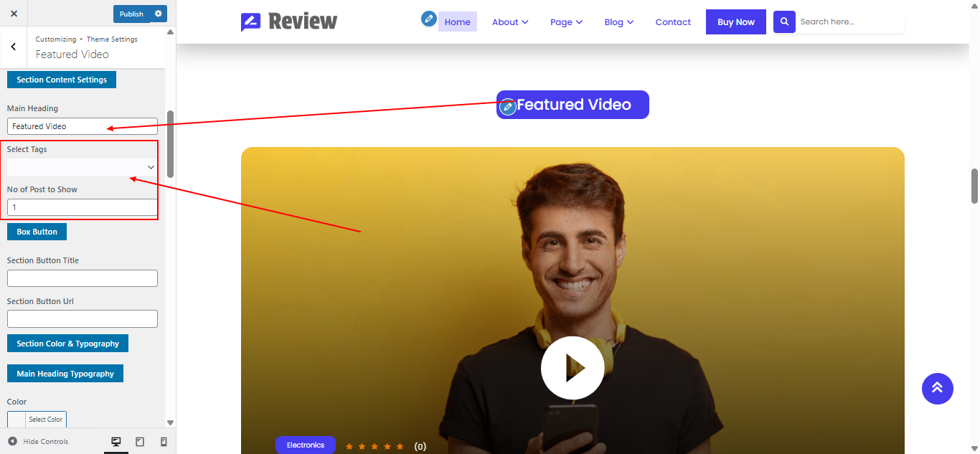This screenshot has width=980, height=454.
Task: Open publish settings gear icon
Action: pyautogui.click(x=159, y=14)
